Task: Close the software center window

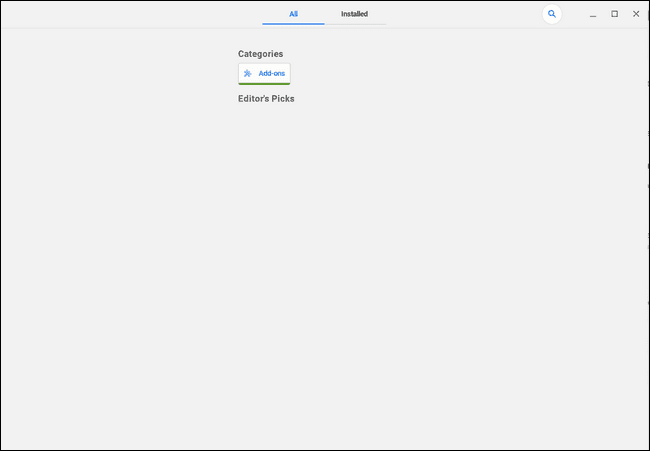Action: coord(636,14)
